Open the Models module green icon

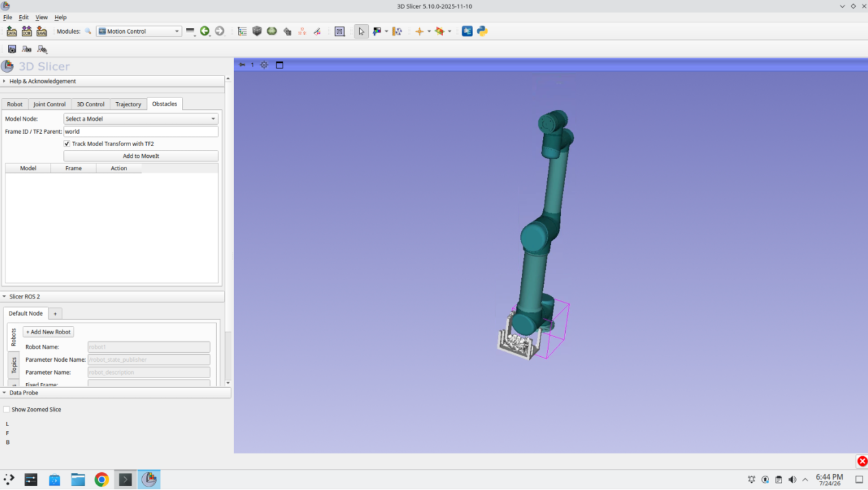pos(272,32)
